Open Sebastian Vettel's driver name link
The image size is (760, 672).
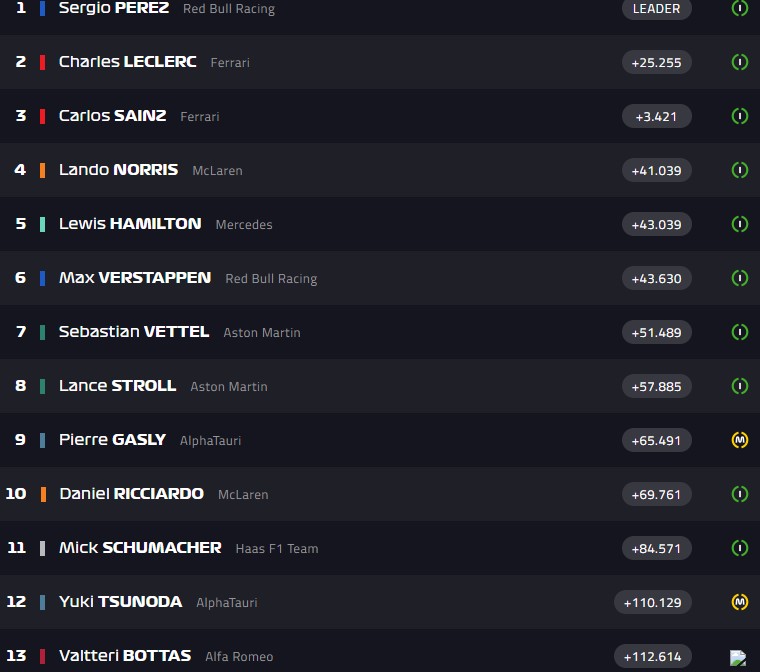click(134, 332)
